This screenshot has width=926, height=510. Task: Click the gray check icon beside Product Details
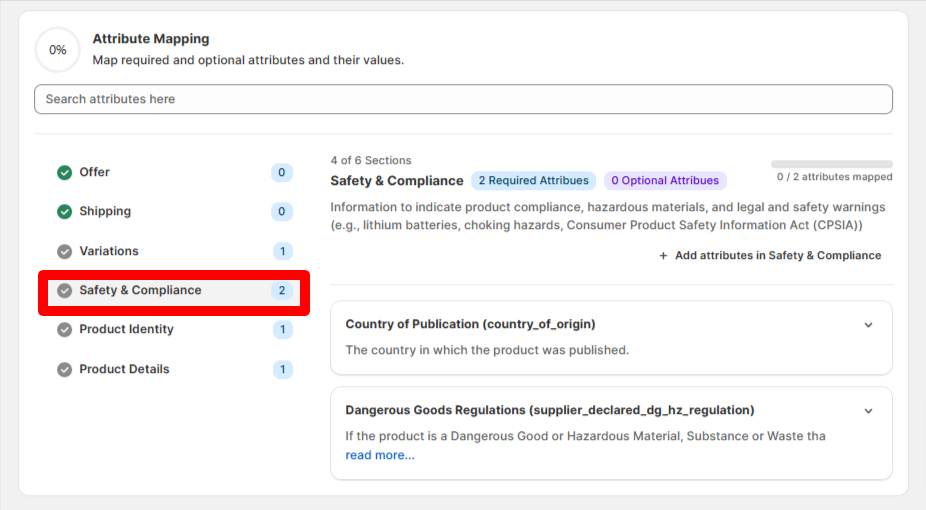coord(64,370)
